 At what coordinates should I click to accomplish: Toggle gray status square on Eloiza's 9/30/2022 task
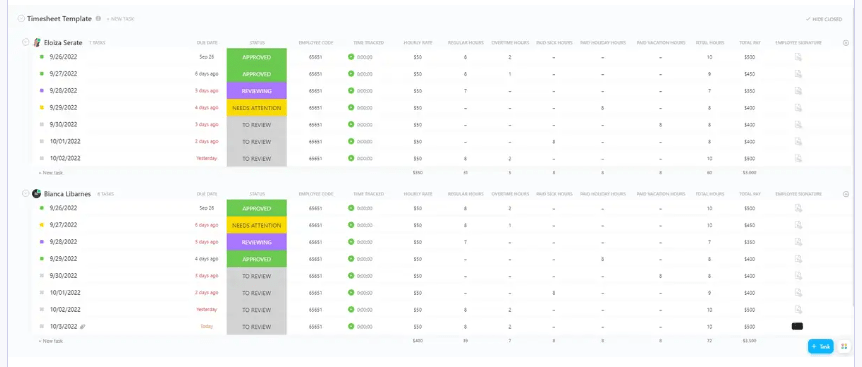point(41,125)
